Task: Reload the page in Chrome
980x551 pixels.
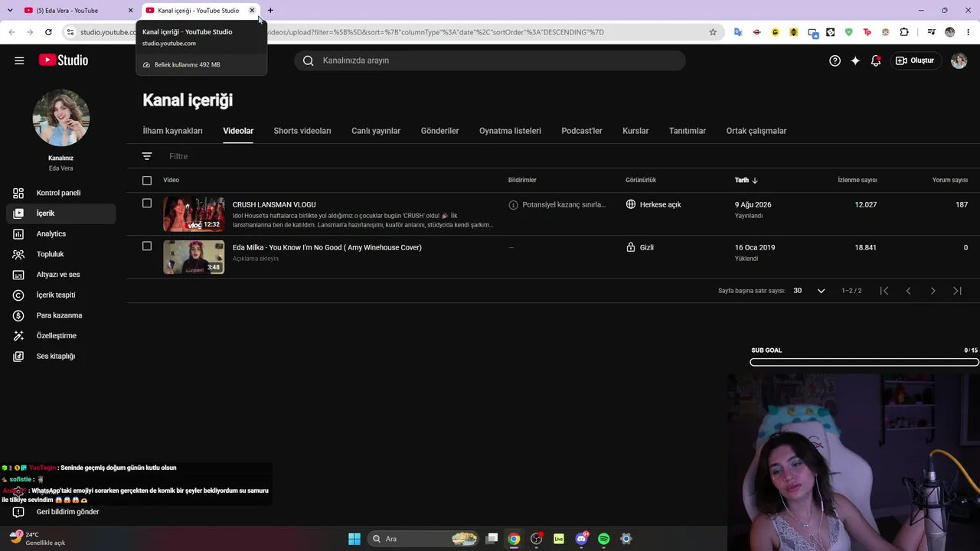Action: (x=48, y=32)
